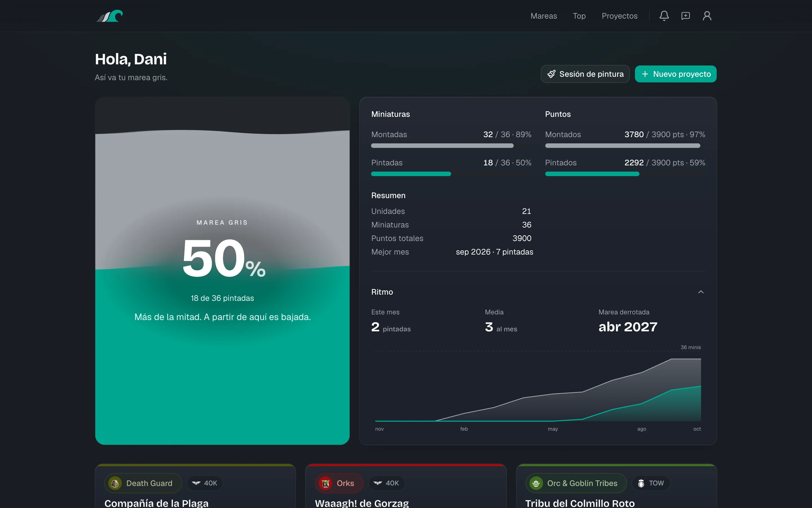Click the Ritmo progress area chart
This screenshot has height=508, width=812.
tap(538, 388)
